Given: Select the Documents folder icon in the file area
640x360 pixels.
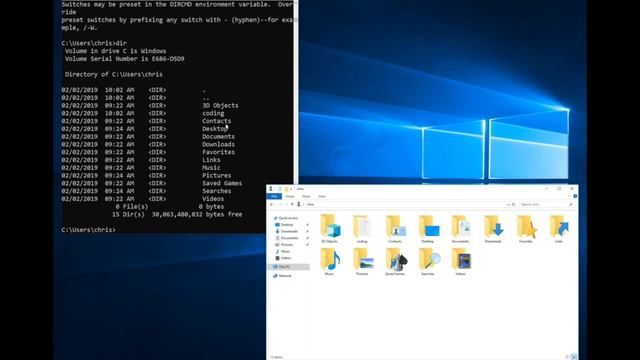Looking at the screenshot, I should tap(460, 229).
